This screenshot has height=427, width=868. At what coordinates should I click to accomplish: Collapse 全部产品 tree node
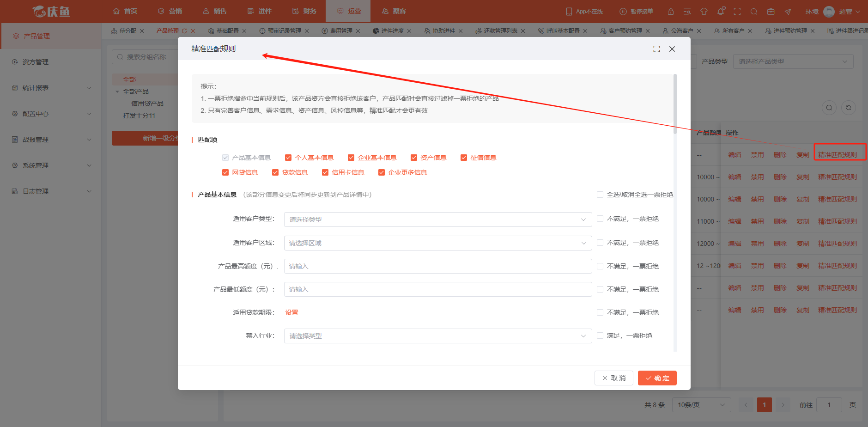[x=117, y=91]
